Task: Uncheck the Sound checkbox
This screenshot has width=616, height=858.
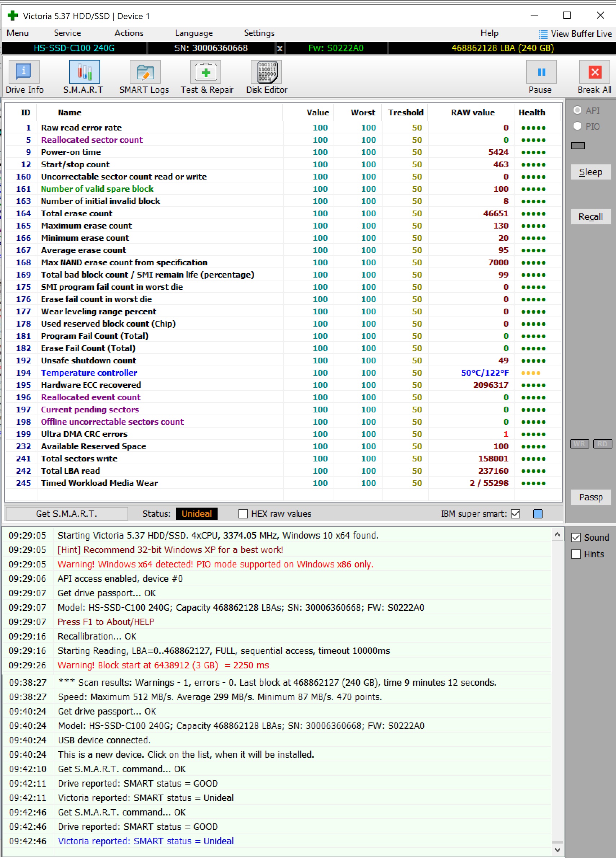Action: (x=576, y=538)
